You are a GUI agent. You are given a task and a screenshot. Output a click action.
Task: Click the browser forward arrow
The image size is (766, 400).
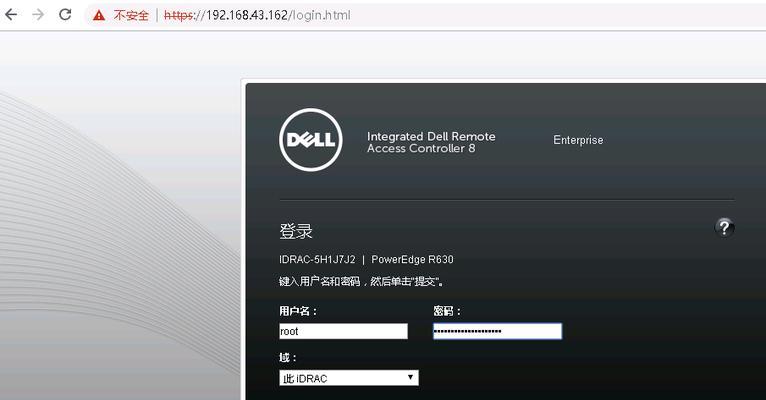pyautogui.click(x=38, y=15)
